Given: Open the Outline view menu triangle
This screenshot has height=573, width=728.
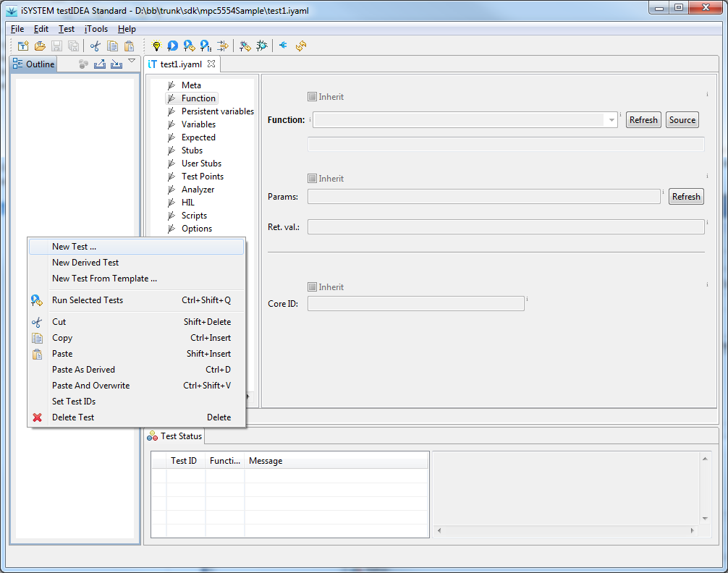Looking at the screenshot, I should click(132, 61).
